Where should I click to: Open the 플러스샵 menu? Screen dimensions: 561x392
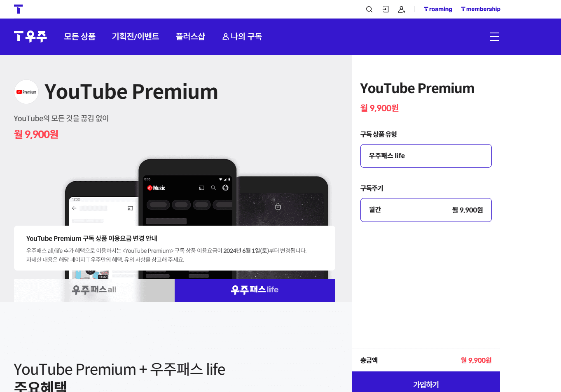tap(190, 37)
